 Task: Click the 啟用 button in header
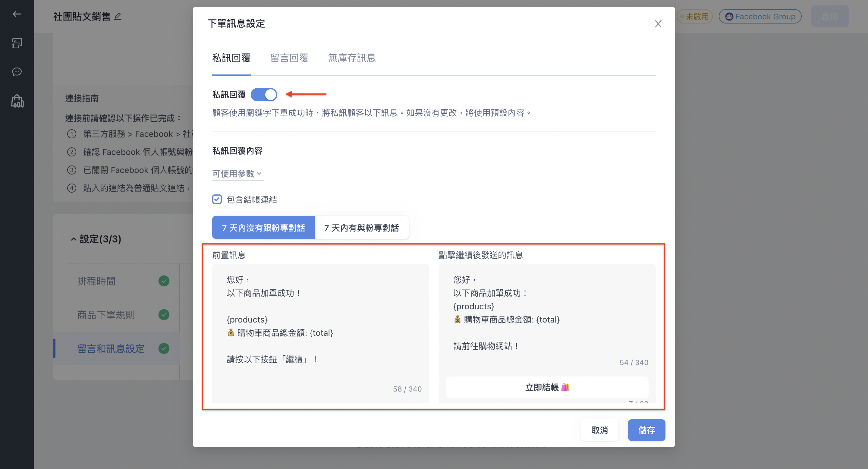click(830, 16)
